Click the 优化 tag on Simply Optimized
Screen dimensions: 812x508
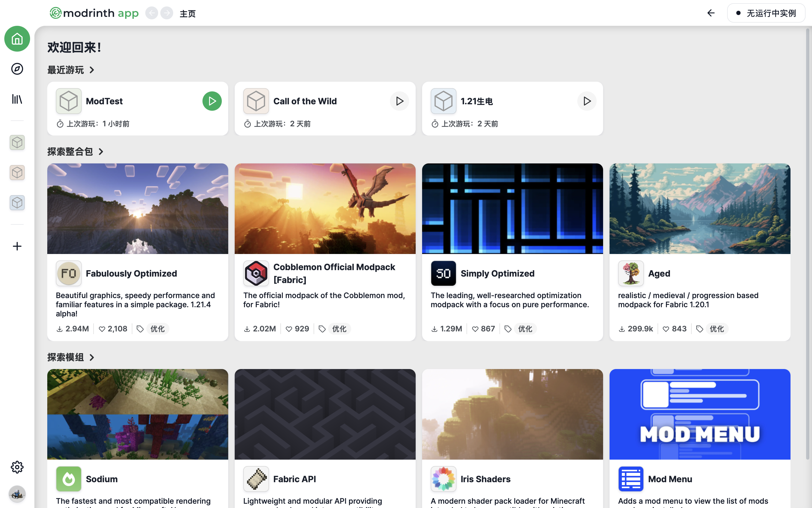525,329
